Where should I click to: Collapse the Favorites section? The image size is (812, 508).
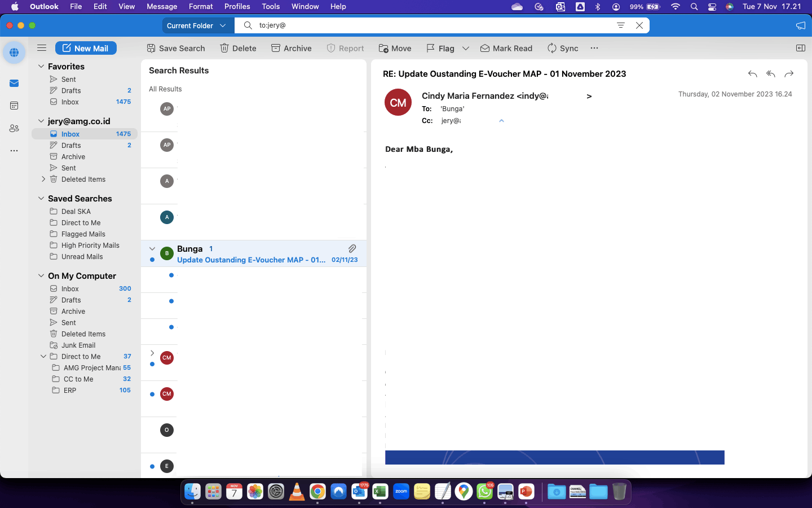tap(41, 66)
